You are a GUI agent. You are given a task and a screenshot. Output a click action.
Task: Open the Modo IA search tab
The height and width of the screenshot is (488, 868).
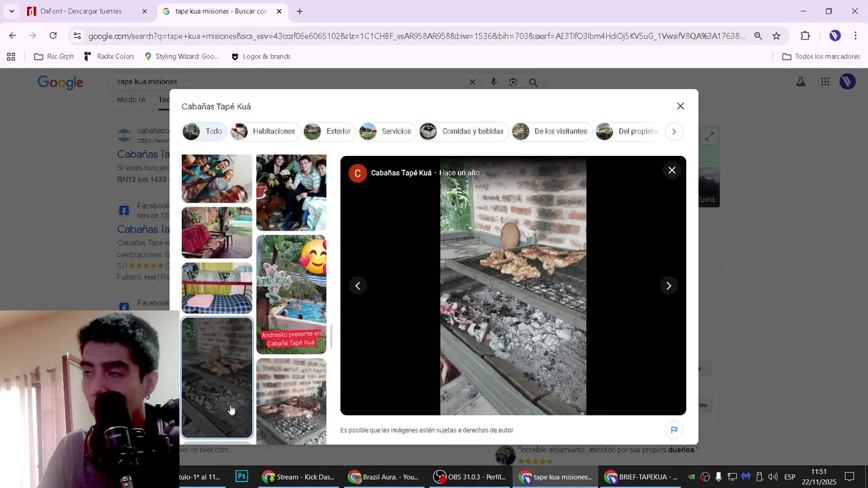(131, 100)
